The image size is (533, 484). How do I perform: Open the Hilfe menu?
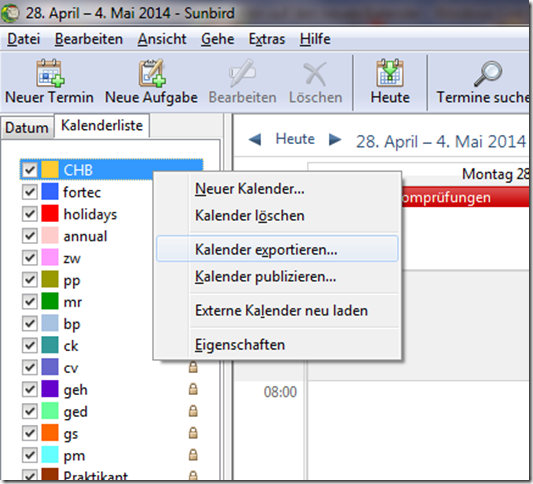click(315, 39)
